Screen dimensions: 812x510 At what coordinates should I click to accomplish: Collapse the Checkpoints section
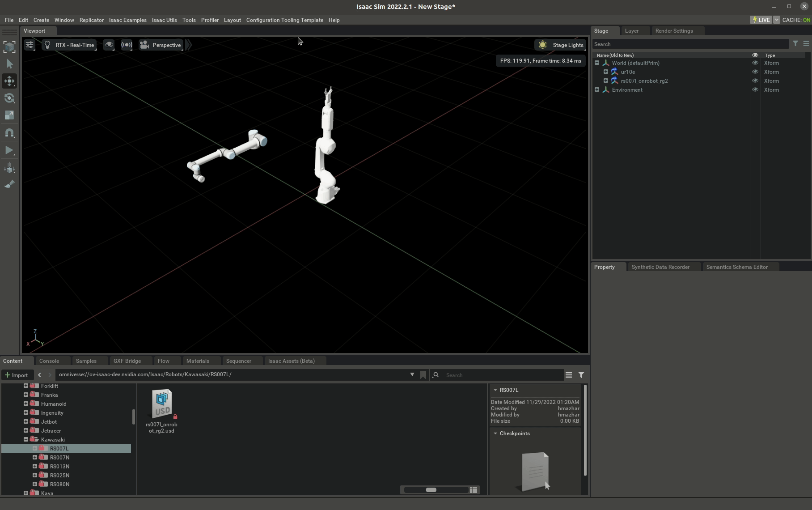495,433
